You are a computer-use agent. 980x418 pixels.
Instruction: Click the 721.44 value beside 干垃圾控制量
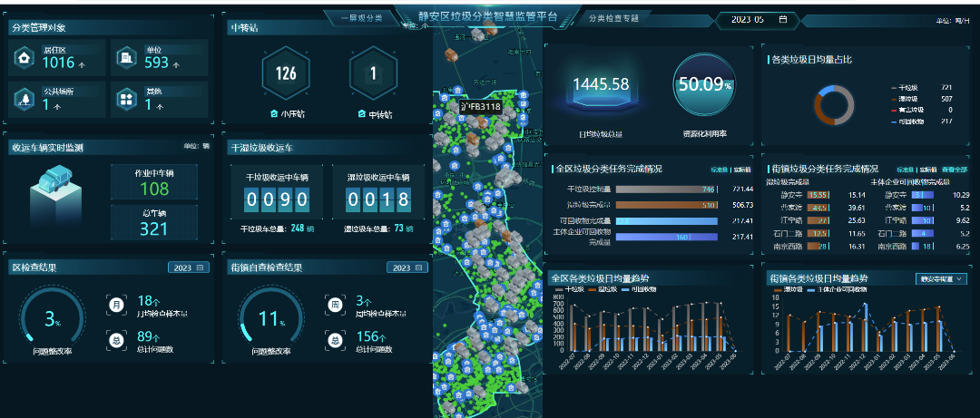742,189
